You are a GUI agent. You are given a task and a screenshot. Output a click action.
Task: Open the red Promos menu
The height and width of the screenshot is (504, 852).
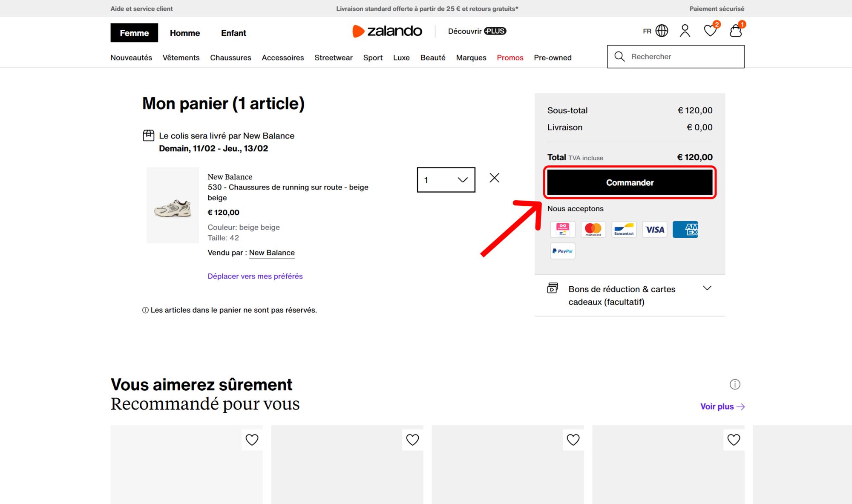click(510, 58)
